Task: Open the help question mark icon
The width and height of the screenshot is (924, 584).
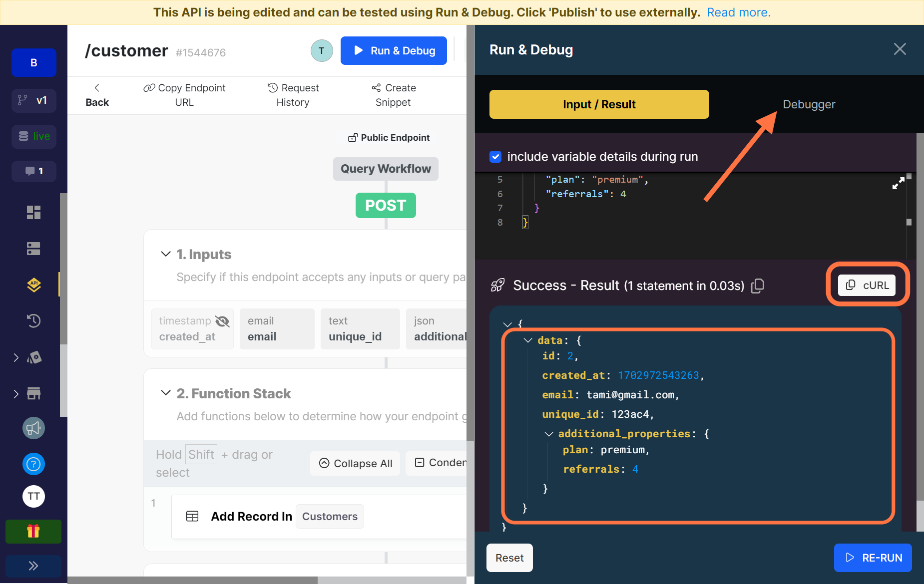Action: click(x=33, y=464)
